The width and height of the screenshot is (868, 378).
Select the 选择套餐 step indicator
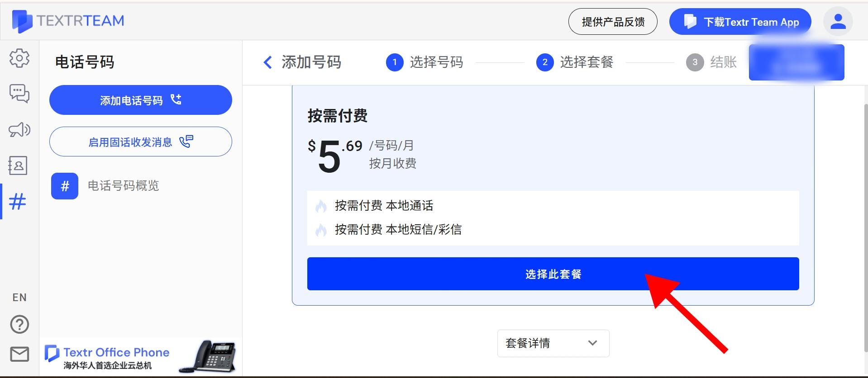(575, 62)
